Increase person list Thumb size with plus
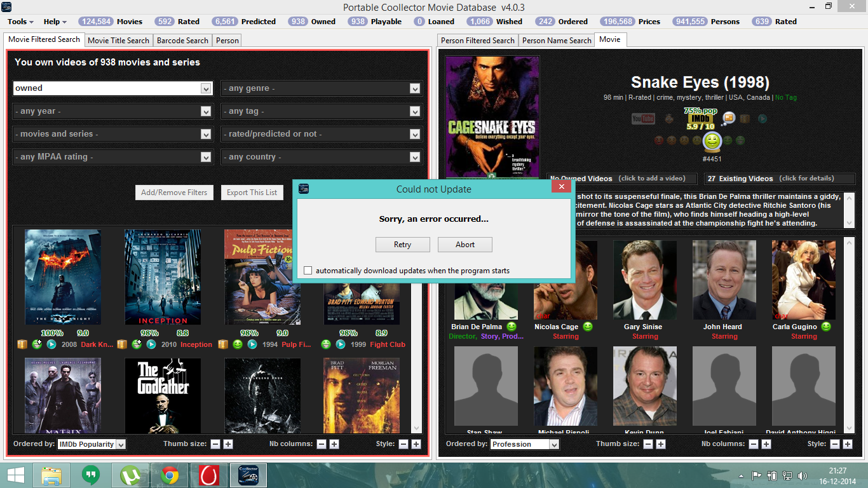The width and height of the screenshot is (868, 488). [x=661, y=444]
